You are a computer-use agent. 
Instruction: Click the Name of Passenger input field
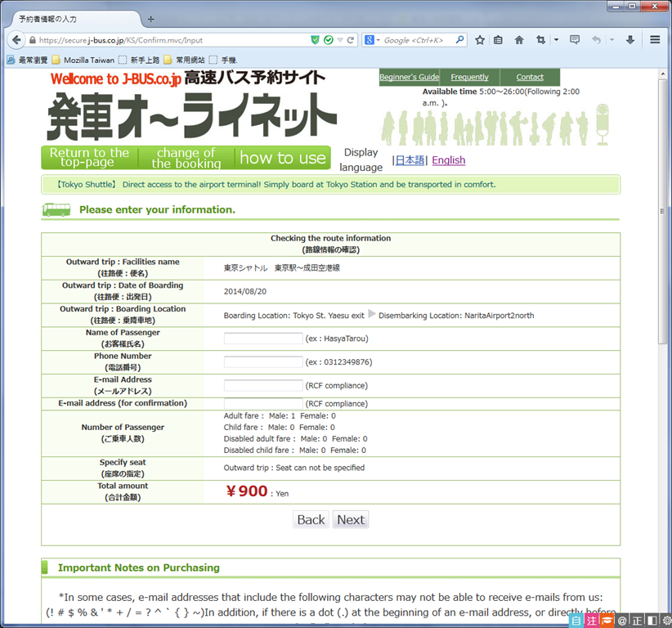pyautogui.click(x=263, y=339)
